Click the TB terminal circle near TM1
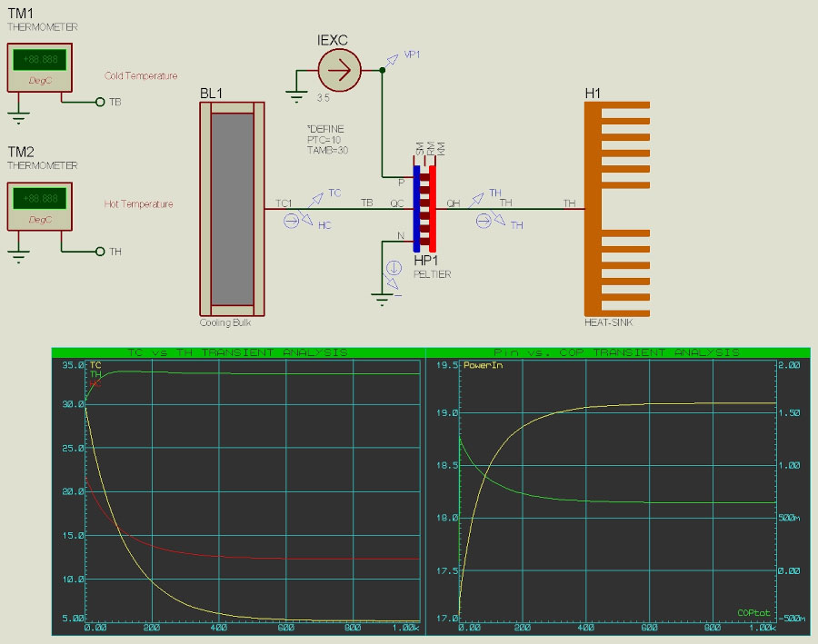Screen dimensions: 818x644 (x=100, y=103)
